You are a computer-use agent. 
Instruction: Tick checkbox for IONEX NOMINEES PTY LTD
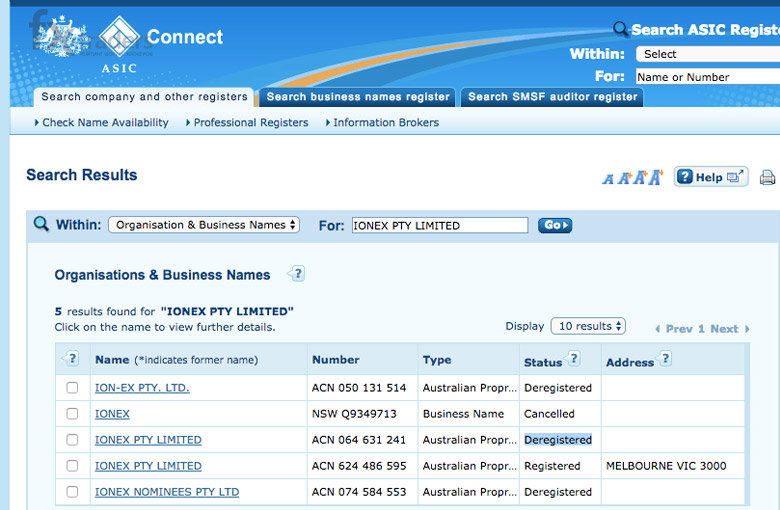coord(72,492)
